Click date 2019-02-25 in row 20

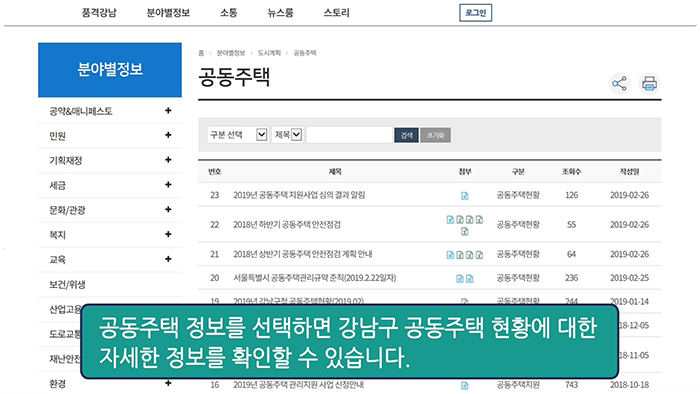(629, 278)
